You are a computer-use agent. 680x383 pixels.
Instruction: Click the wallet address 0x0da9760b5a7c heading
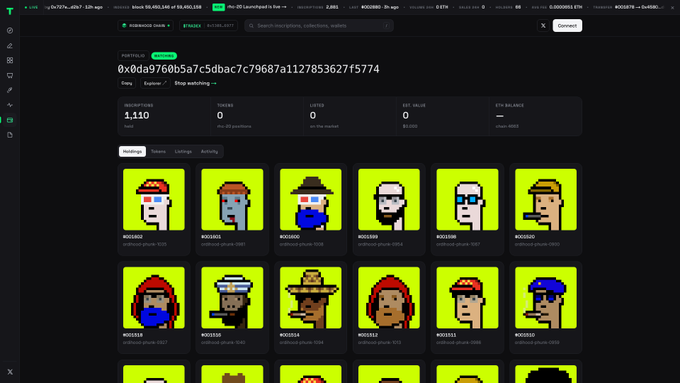248,69
